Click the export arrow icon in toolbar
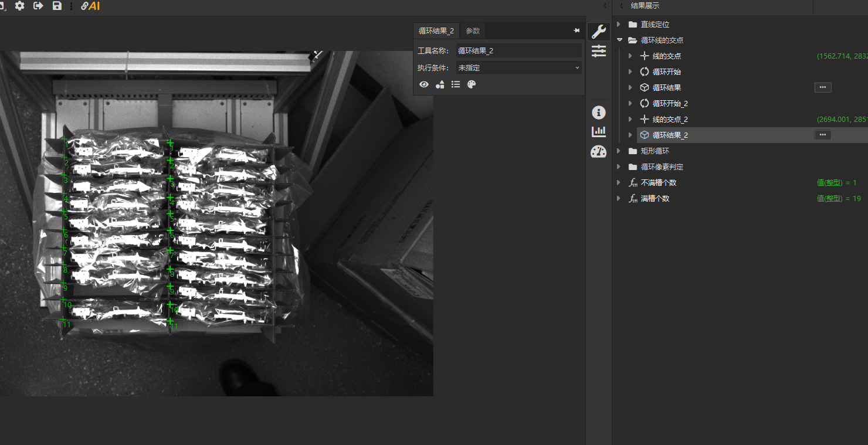Viewport: 868px width, 445px height. coord(38,6)
